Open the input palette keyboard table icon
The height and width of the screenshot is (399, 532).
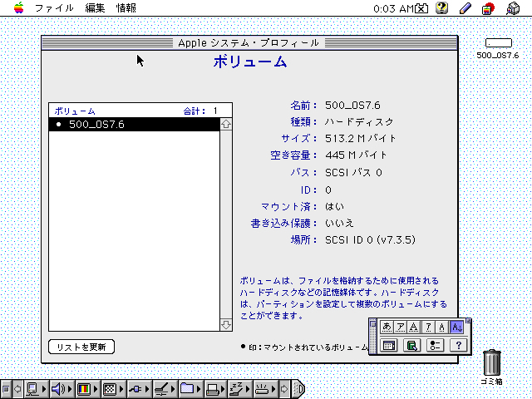point(388,346)
